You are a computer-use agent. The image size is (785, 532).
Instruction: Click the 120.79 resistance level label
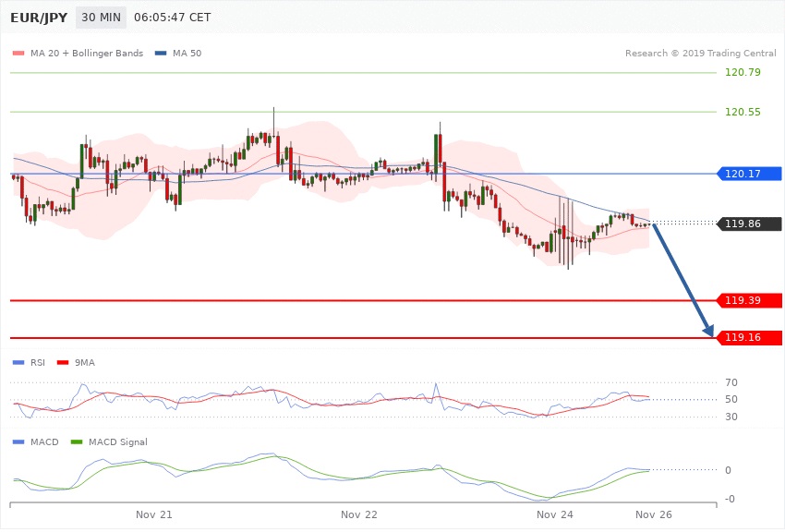[743, 72]
